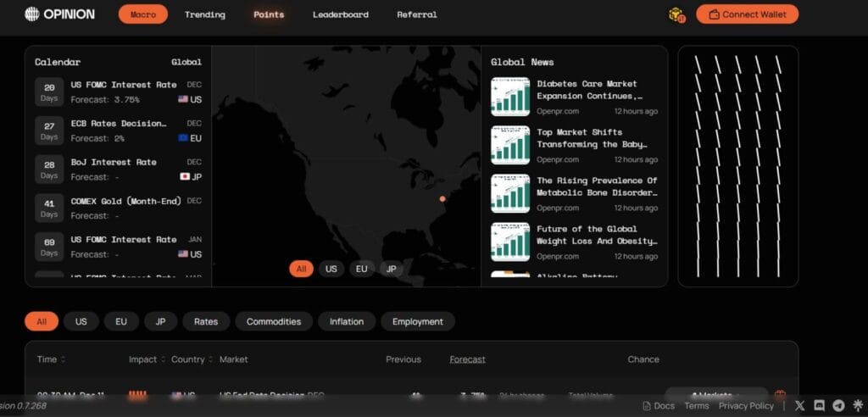Sort the table by Impact column
Screen dimensions: 868x417
[x=147, y=359]
